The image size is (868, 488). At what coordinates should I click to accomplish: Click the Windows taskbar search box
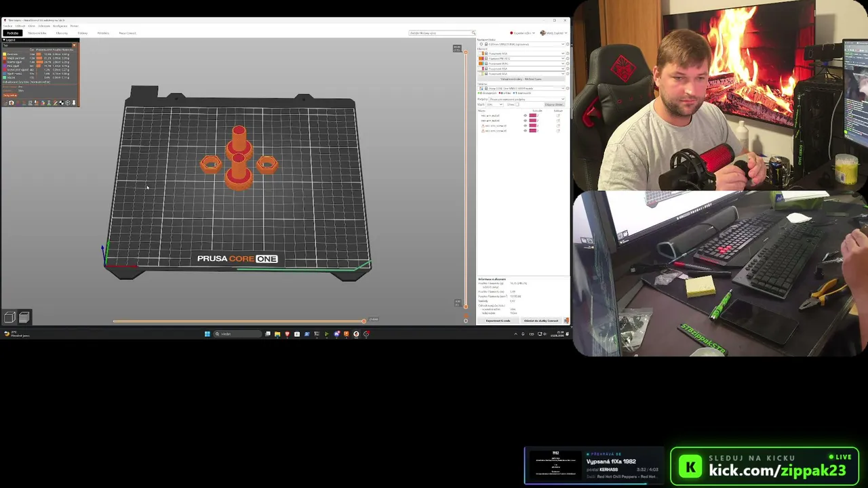coord(238,333)
